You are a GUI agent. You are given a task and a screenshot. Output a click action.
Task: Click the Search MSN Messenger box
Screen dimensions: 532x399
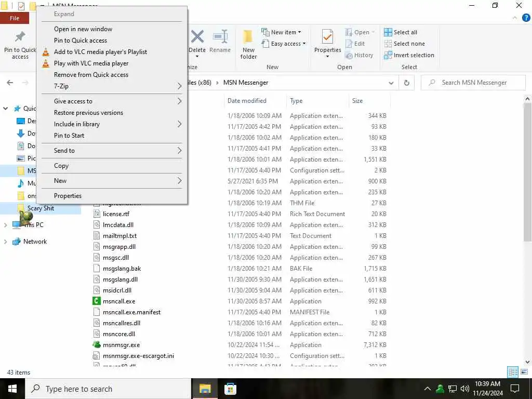click(473, 83)
